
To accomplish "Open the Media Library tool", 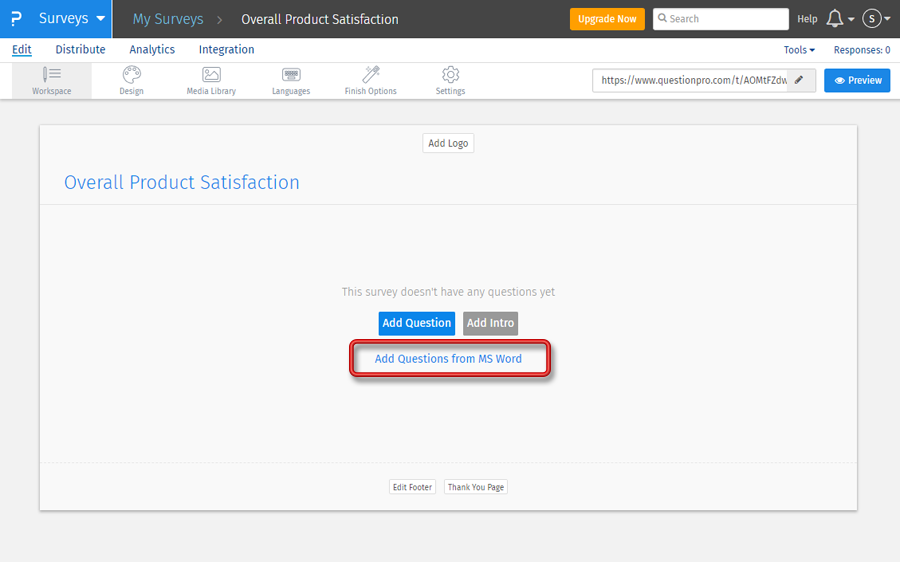I will 211,80.
